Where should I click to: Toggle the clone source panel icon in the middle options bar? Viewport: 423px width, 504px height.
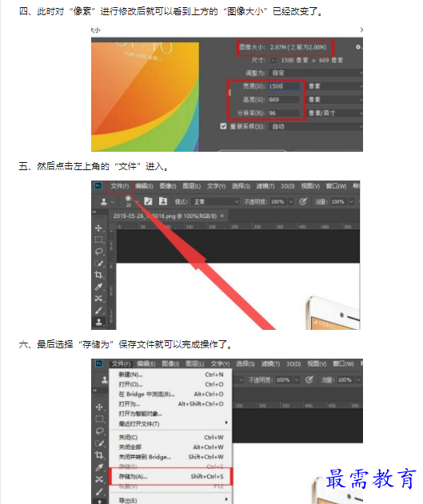pyautogui.click(x=163, y=201)
